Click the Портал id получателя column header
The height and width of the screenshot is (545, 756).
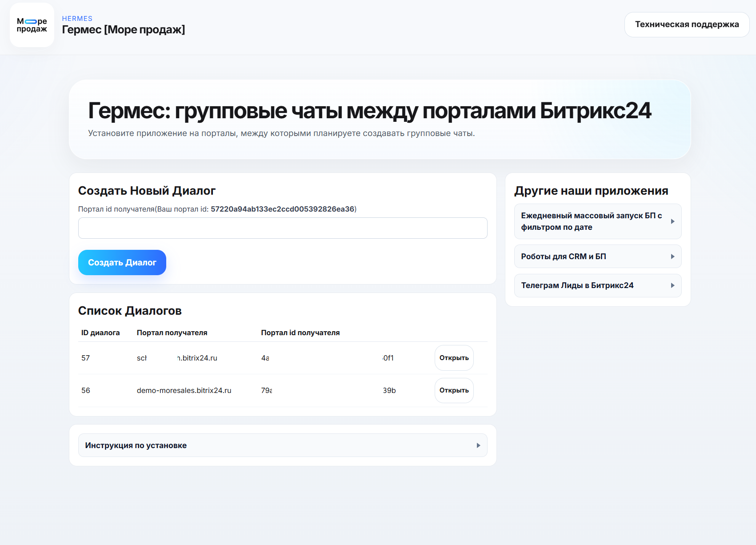pyautogui.click(x=300, y=333)
